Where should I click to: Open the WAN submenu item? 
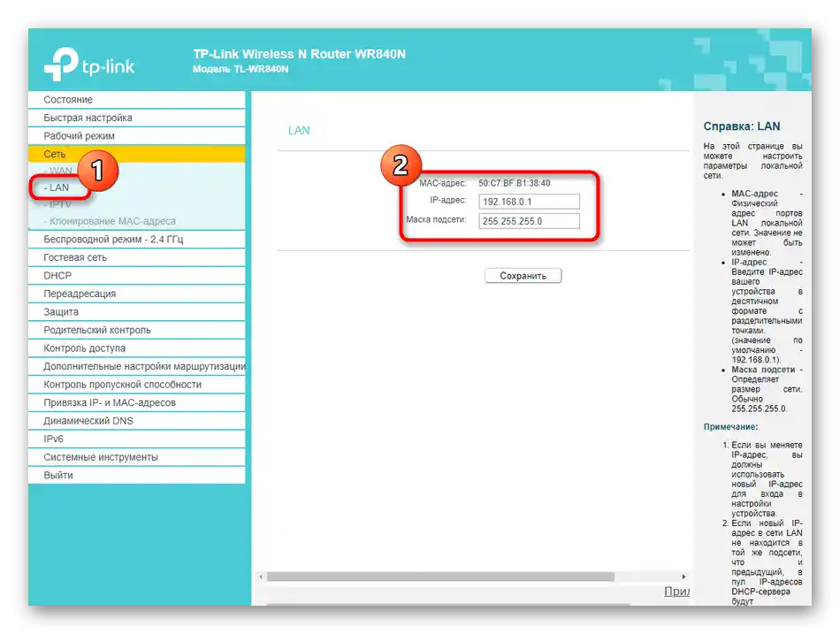pos(58,171)
